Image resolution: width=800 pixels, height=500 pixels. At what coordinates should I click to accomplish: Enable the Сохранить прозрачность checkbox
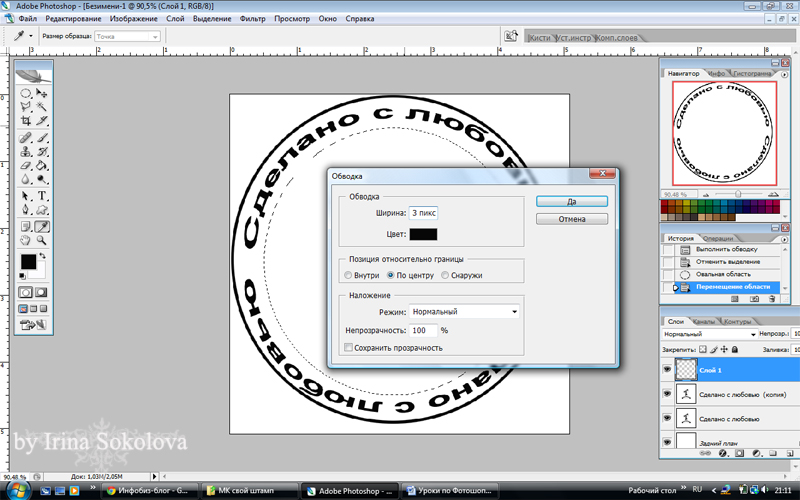348,348
